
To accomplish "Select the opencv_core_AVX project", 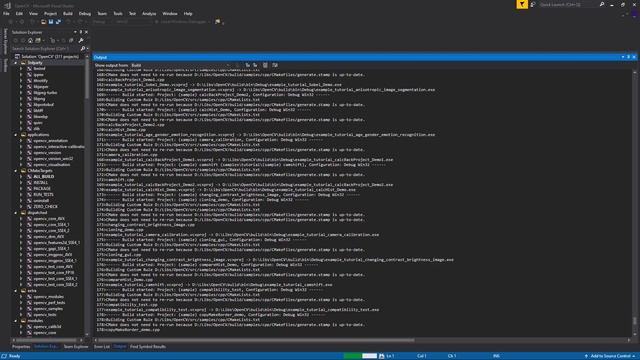I will click(49, 219).
